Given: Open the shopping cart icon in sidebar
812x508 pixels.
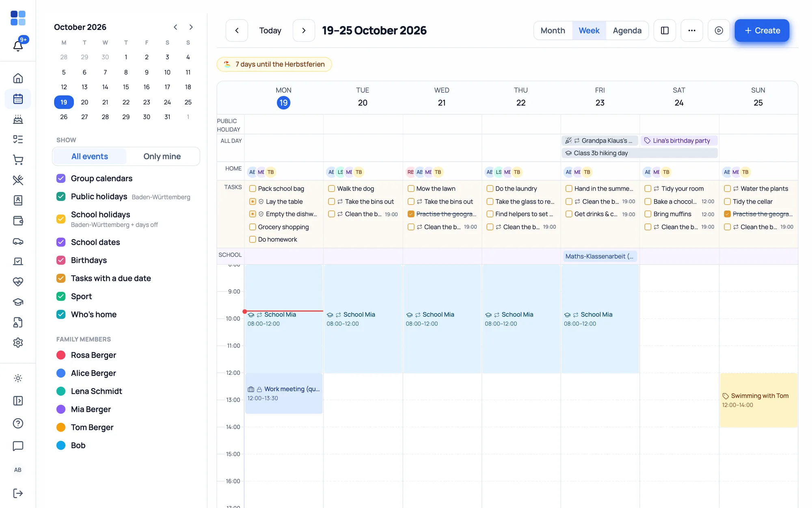Looking at the screenshot, I should pos(18,160).
